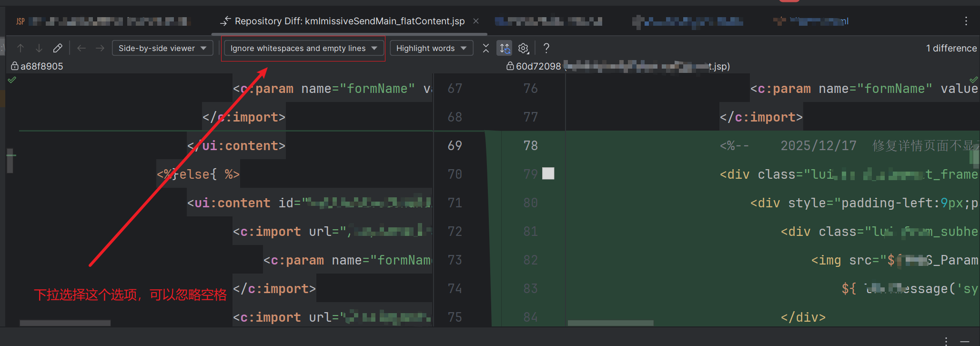Jump to next difference arrow

tap(39, 48)
